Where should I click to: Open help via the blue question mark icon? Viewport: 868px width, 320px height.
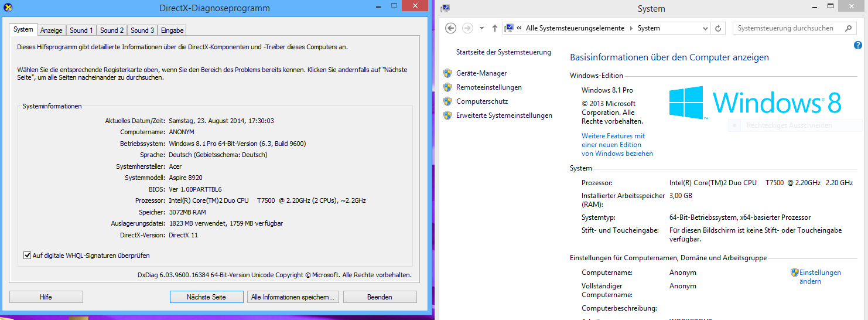(858, 45)
